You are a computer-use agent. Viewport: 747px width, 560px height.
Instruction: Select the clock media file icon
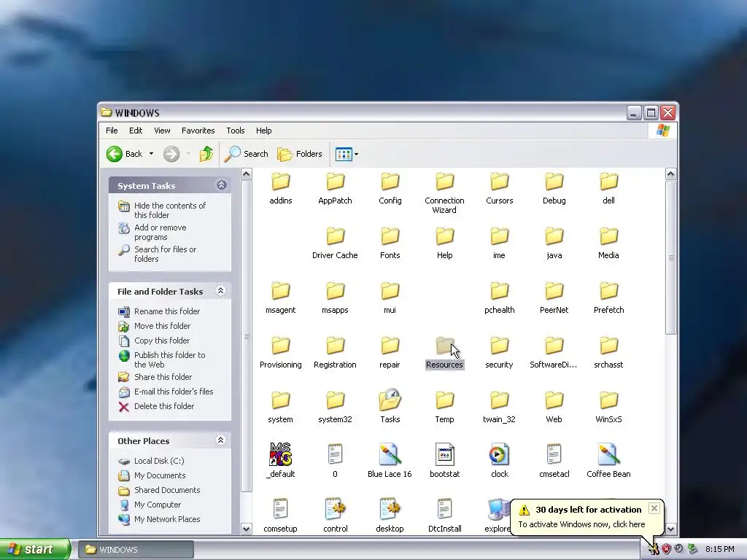click(x=499, y=454)
